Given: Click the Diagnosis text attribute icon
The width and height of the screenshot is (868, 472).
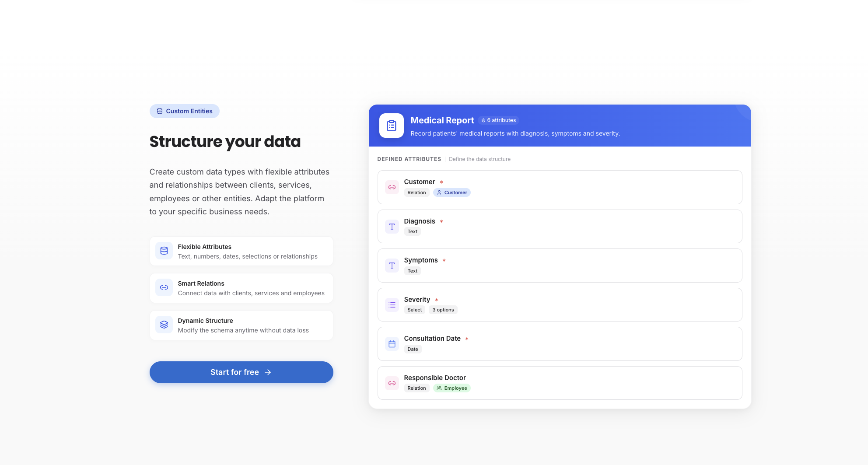Looking at the screenshot, I should [392, 227].
